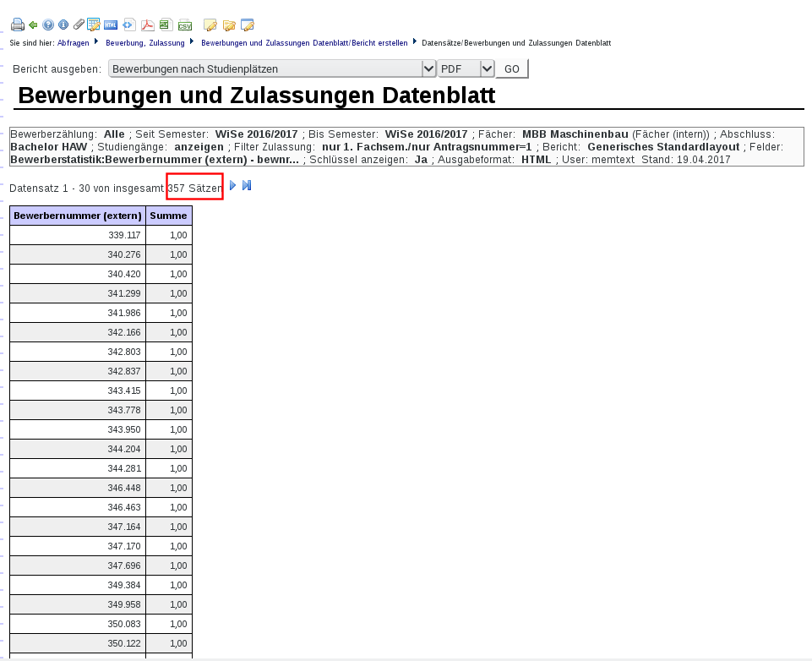Screen dimensions: 812x661
Task: Select applicant number 347.170
Action: coord(124,546)
